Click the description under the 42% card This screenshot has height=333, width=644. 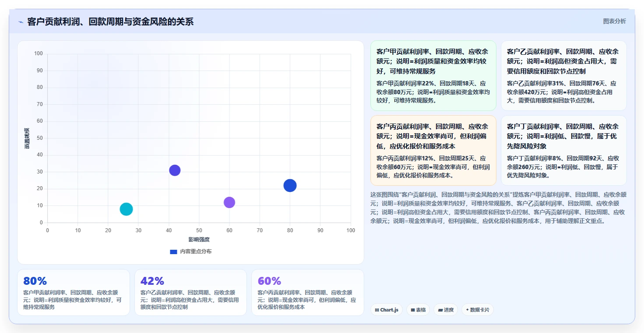pos(190,300)
